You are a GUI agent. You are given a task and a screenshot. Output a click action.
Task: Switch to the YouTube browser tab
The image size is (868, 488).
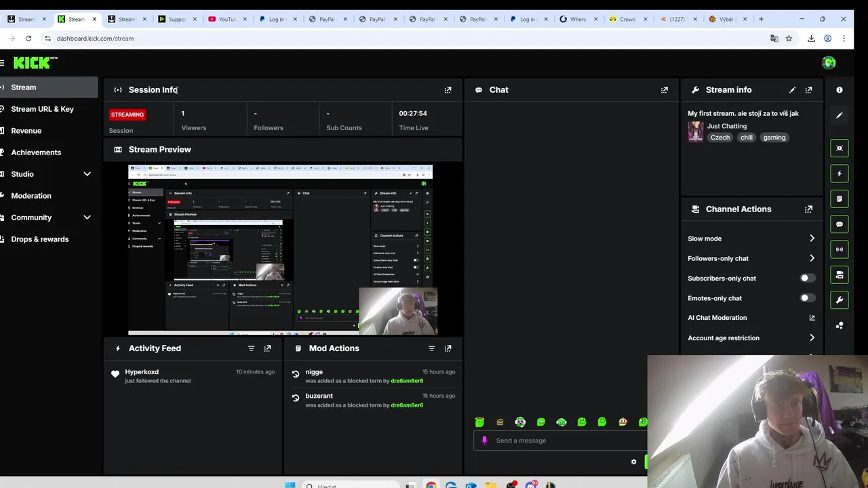click(x=227, y=19)
